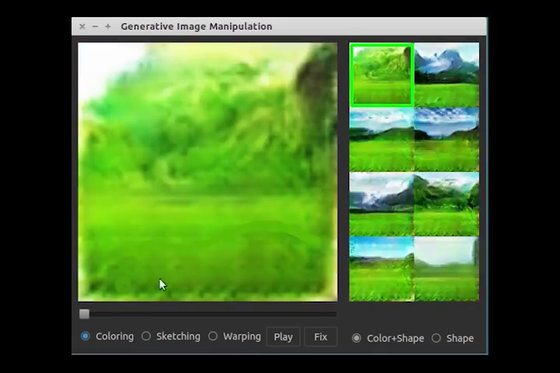The width and height of the screenshot is (560, 373).
Task: Choose bottom-left thumbnail with bright blue sky
Action: coord(382,269)
